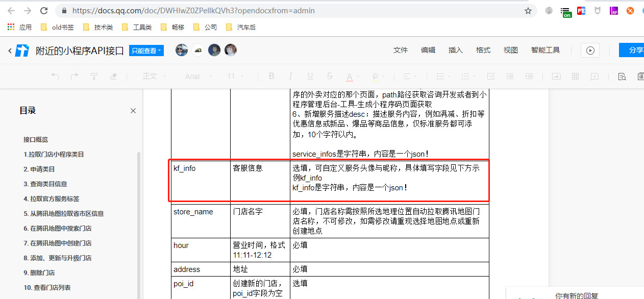This screenshot has height=299, width=644.
Task: Open the numbered list dropdown
Action: click(468, 76)
